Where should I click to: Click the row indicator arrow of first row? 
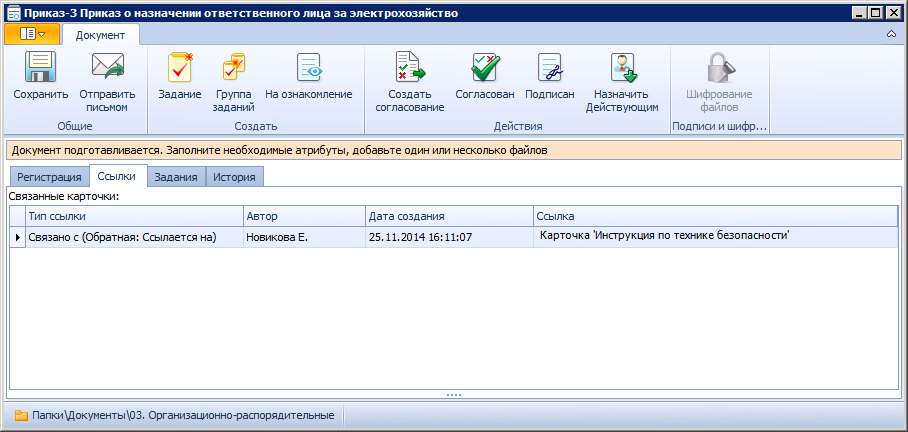click(17, 237)
